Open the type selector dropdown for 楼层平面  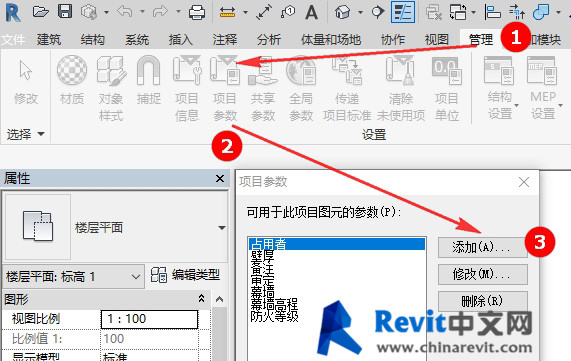[x=221, y=228]
